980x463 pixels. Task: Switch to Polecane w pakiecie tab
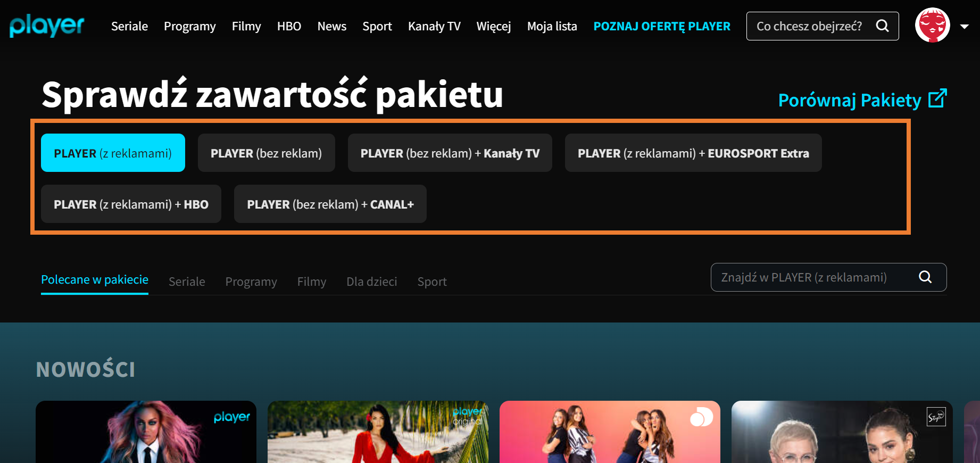pyautogui.click(x=95, y=280)
